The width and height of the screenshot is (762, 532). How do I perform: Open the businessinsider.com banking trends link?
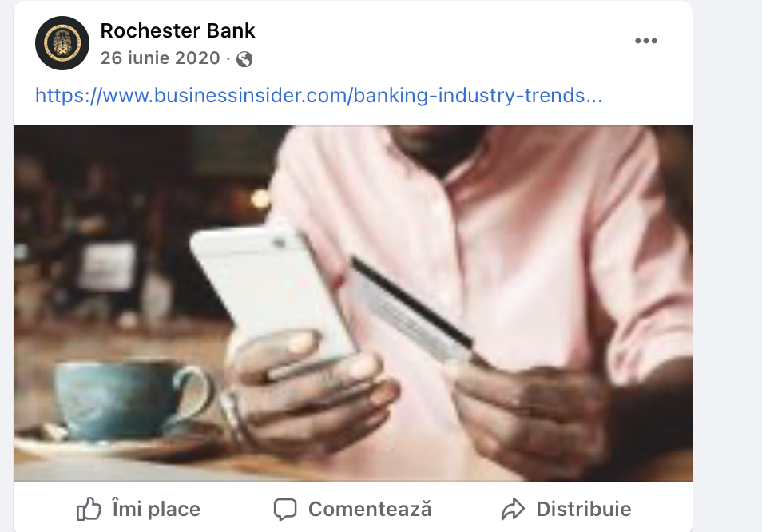[x=319, y=95]
